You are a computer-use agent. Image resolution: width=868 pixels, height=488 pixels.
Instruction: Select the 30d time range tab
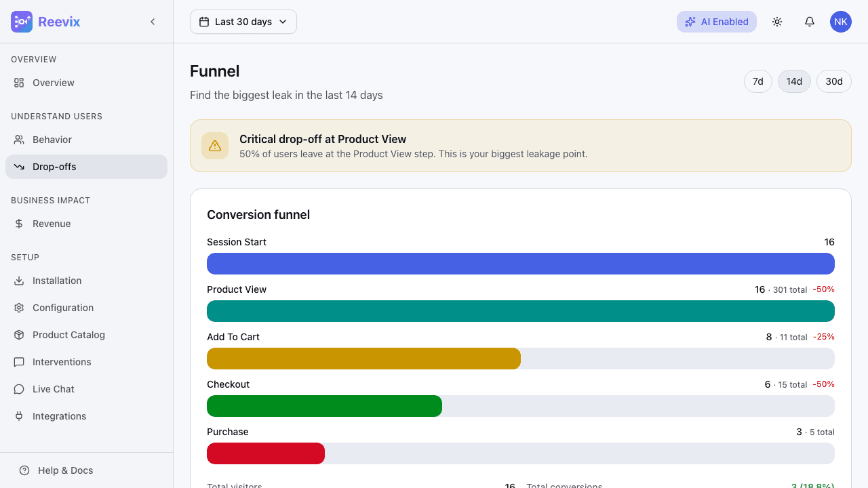coord(833,81)
